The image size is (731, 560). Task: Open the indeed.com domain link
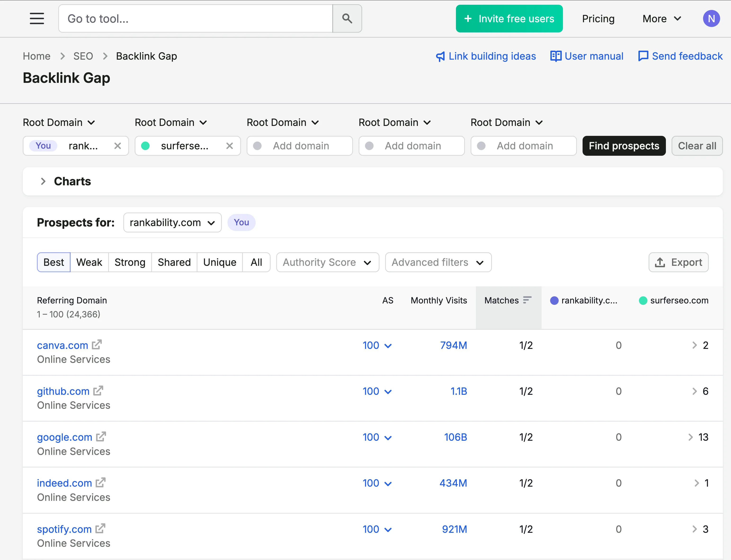[64, 483]
